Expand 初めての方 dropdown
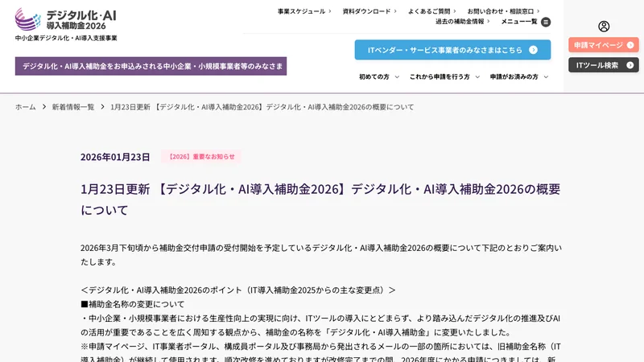 coord(379,76)
